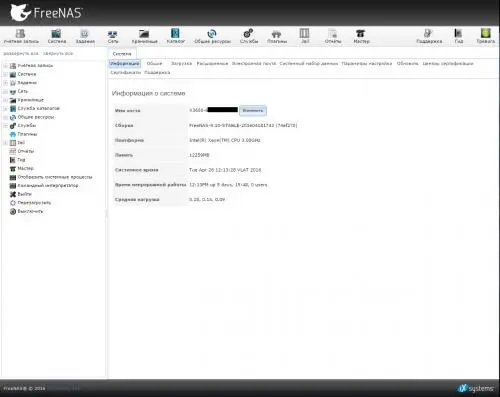Click the Изменить hostname button
Viewport: 500px width, 397px height.
253,110
